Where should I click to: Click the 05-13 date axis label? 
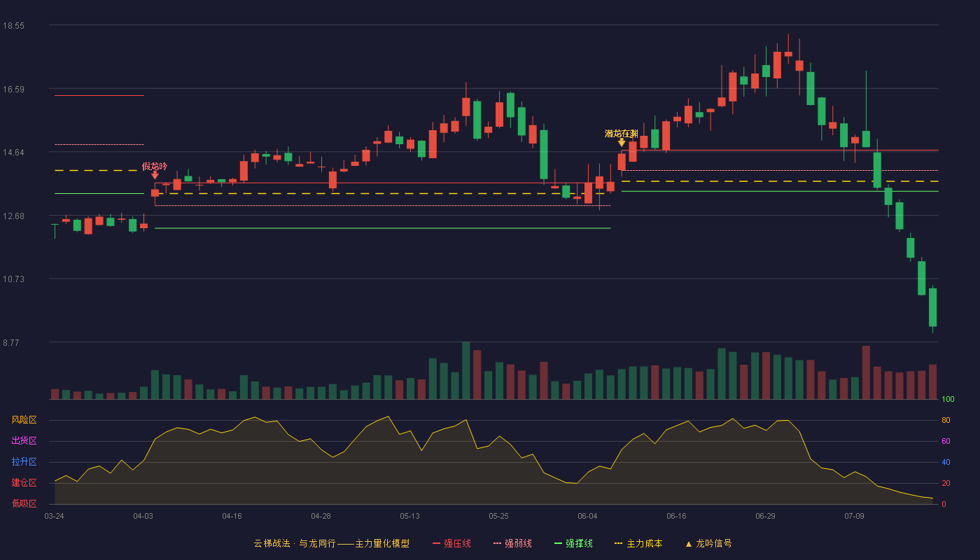coord(409,516)
